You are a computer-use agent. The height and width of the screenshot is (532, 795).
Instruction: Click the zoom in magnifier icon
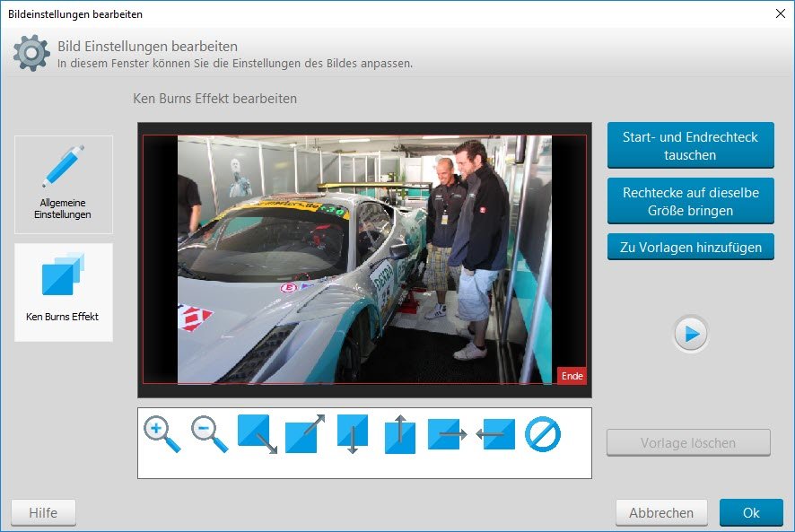[162, 434]
